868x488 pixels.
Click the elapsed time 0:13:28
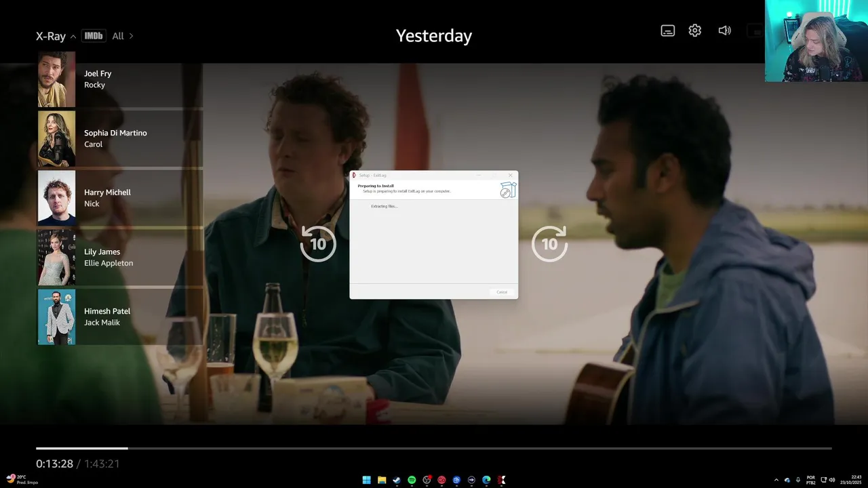(54, 464)
